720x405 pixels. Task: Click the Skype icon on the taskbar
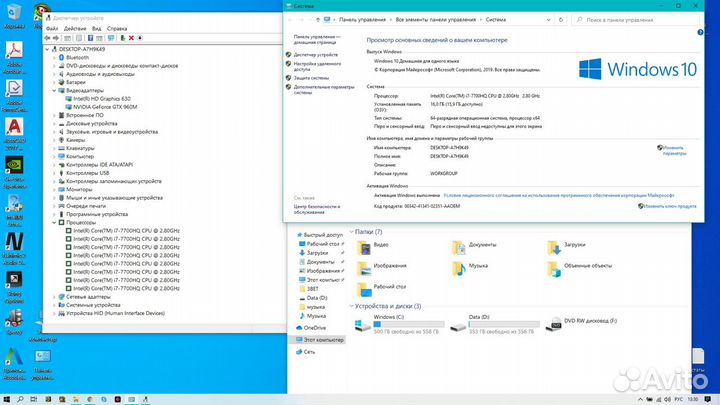point(104,399)
